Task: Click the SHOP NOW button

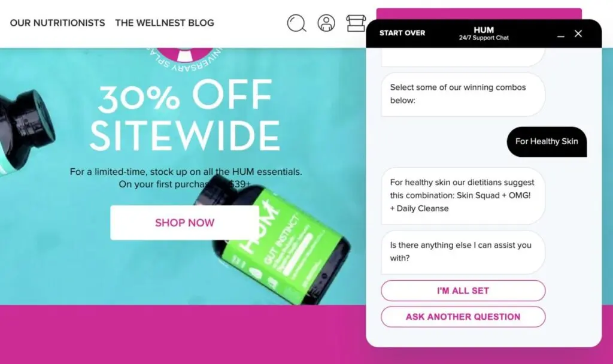Action: (x=184, y=223)
